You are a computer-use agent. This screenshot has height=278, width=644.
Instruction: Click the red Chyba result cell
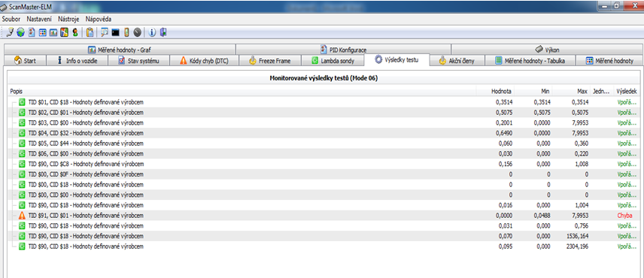[x=624, y=216]
